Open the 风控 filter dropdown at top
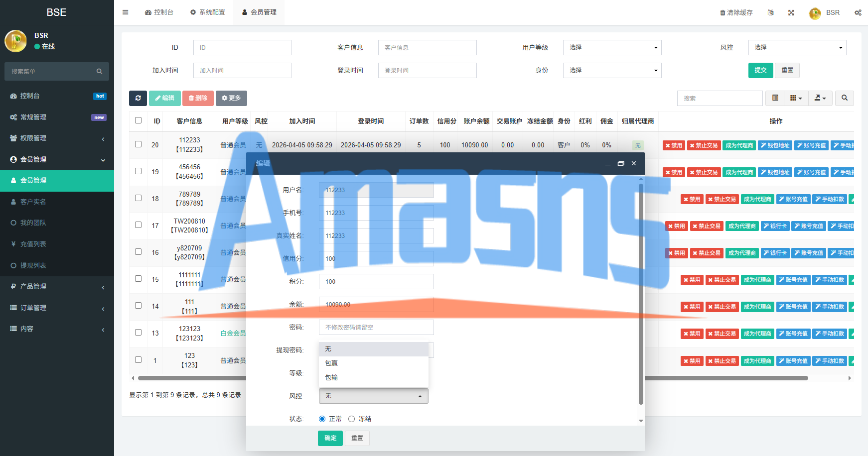868x456 pixels. (797, 47)
